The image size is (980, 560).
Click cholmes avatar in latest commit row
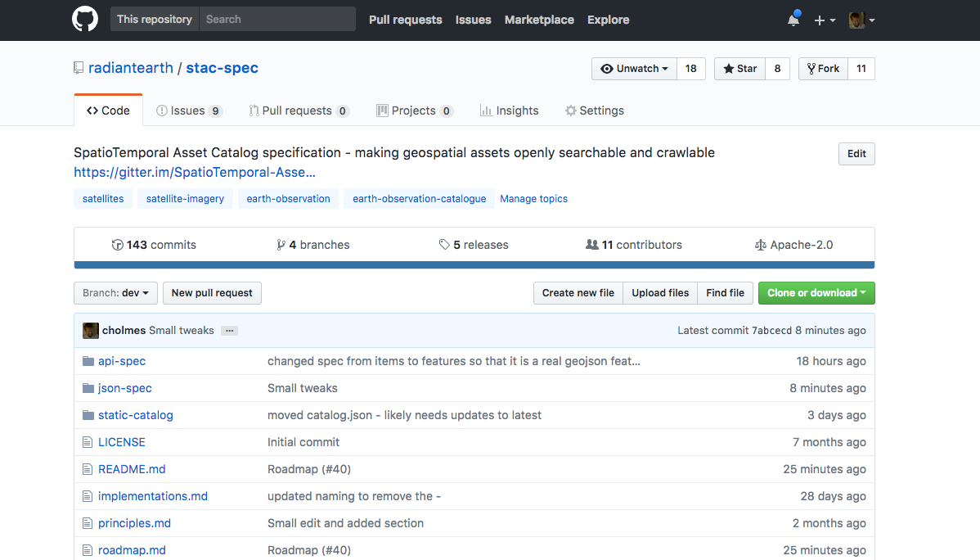pos(91,331)
